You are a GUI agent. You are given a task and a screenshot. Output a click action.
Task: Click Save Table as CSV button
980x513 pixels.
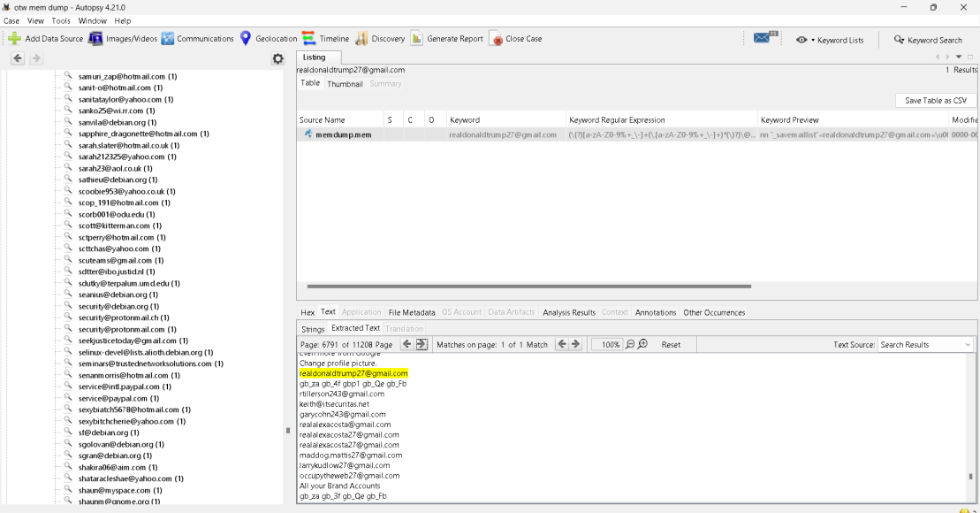tap(936, 100)
